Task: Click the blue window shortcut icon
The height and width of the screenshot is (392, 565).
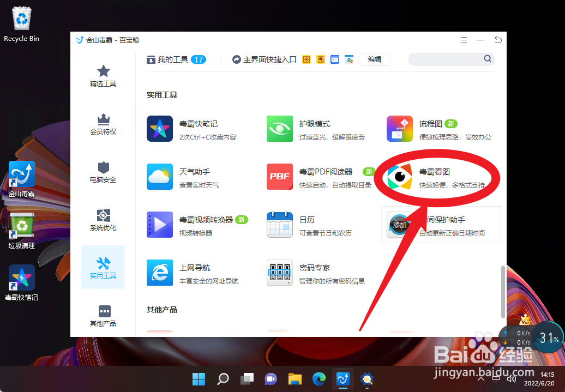Action: pos(335,59)
